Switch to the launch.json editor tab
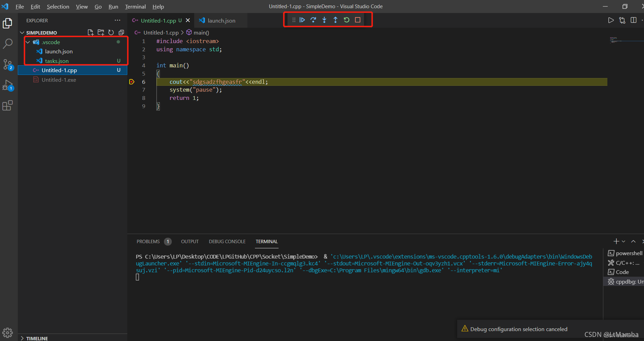644x341 pixels. pyautogui.click(x=221, y=21)
